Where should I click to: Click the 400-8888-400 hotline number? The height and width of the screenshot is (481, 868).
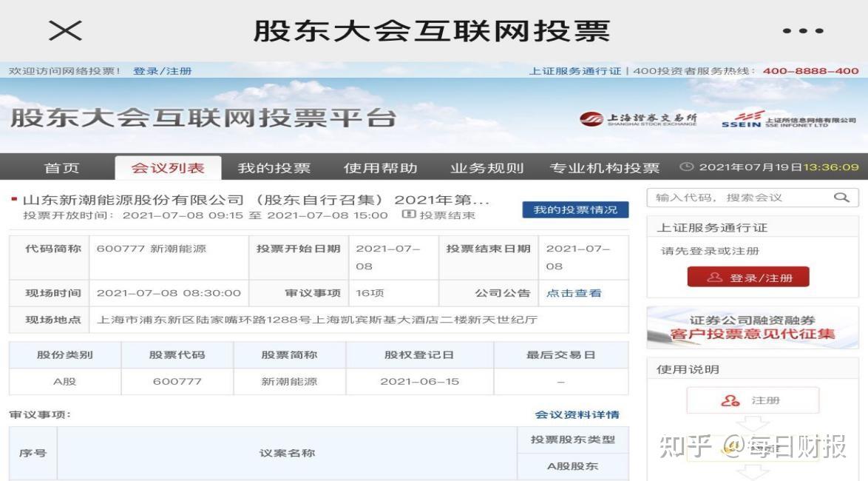(810, 71)
